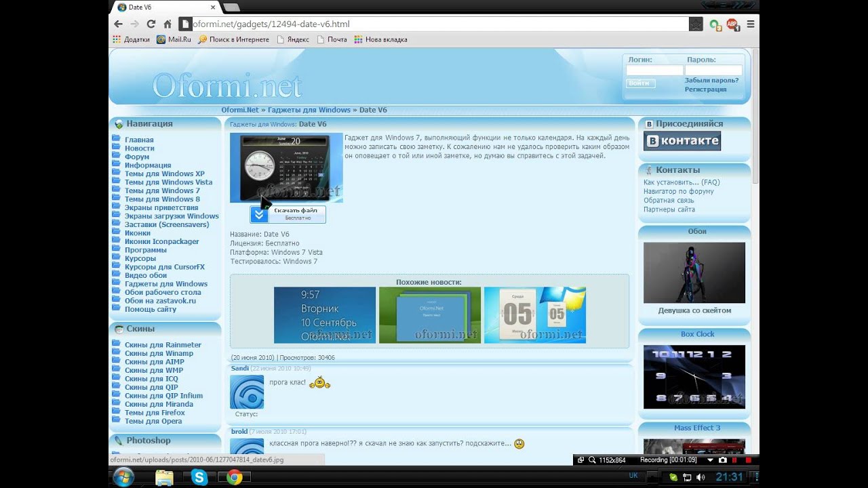Image resolution: width=868 pixels, height=488 pixels.
Task: Click the folder icon beside Программы
Action: click(x=116, y=249)
